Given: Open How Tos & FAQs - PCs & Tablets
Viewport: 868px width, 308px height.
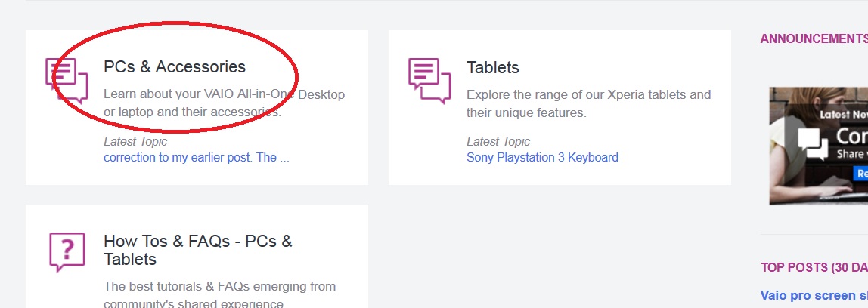Looking at the screenshot, I should (x=197, y=250).
